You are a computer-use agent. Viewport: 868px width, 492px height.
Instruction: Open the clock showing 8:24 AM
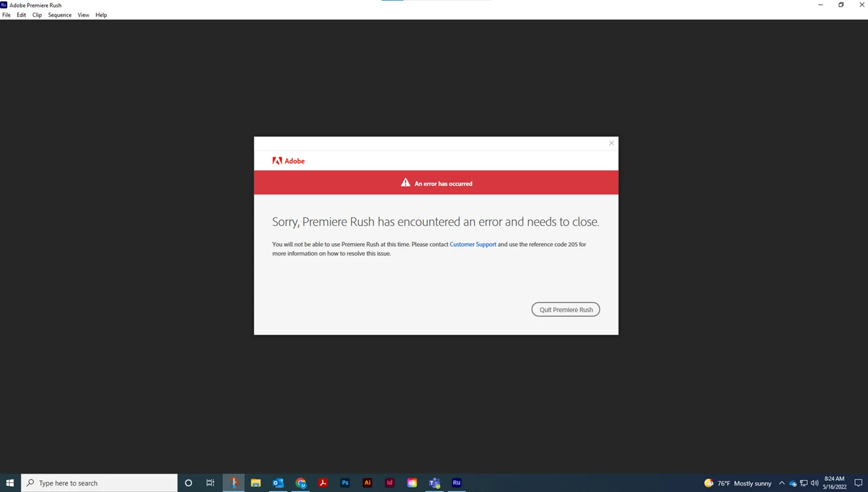pyautogui.click(x=835, y=483)
